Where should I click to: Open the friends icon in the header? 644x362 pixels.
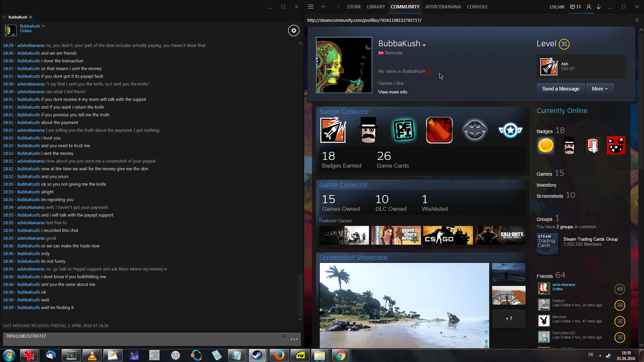pyautogui.click(x=589, y=7)
